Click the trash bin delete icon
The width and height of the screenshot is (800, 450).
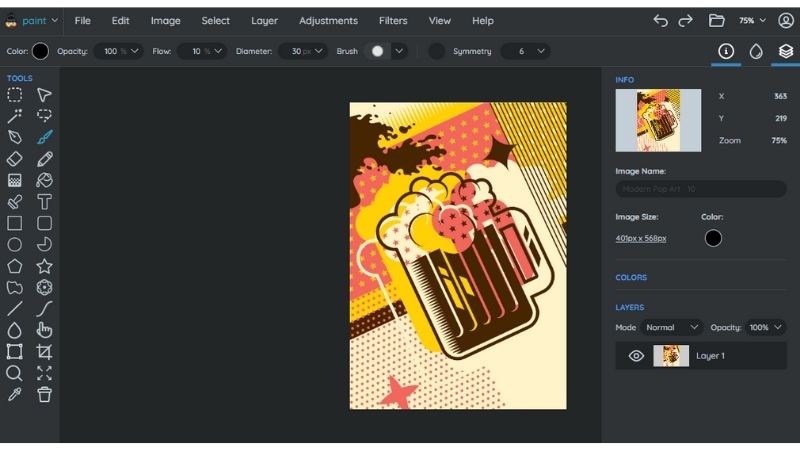(44, 395)
